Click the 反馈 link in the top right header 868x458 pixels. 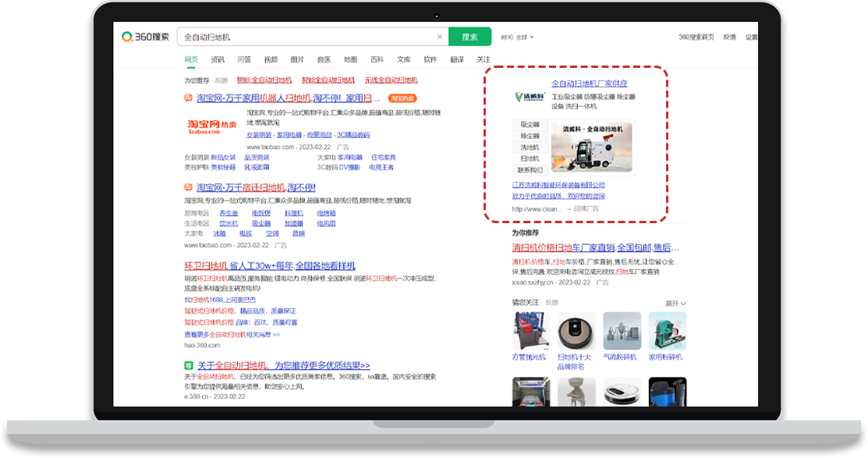point(730,37)
